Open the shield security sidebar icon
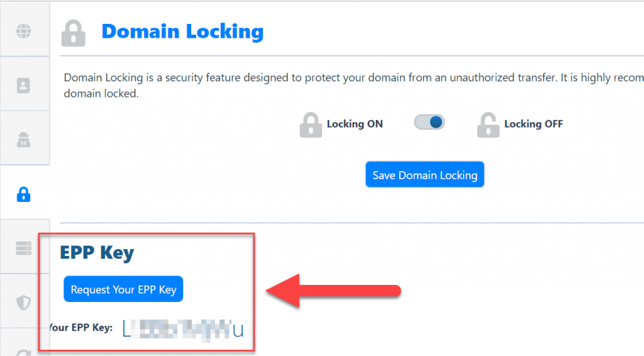This screenshot has width=644, height=356. click(24, 303)
